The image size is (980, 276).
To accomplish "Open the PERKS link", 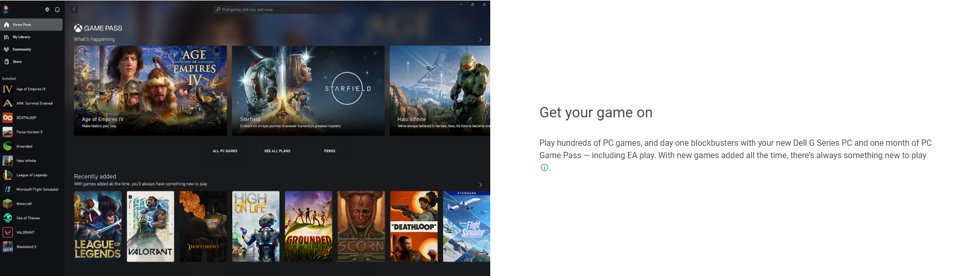I will coord(329,151).
